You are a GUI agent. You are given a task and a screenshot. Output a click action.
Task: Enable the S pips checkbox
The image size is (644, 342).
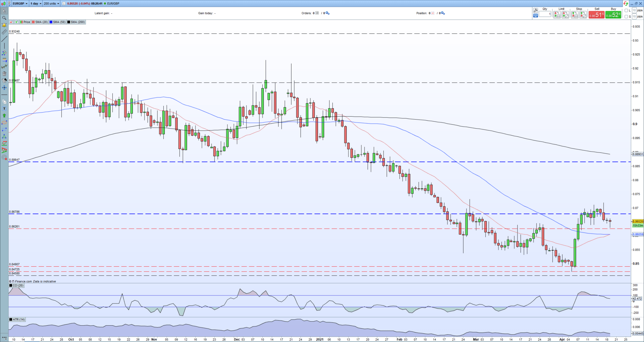point(626,16)
